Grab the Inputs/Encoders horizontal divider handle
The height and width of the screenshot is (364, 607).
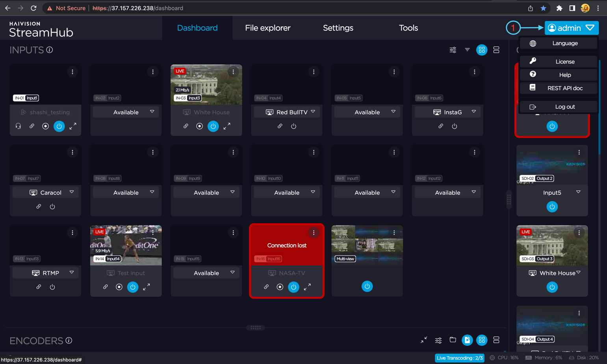(256, 327)
